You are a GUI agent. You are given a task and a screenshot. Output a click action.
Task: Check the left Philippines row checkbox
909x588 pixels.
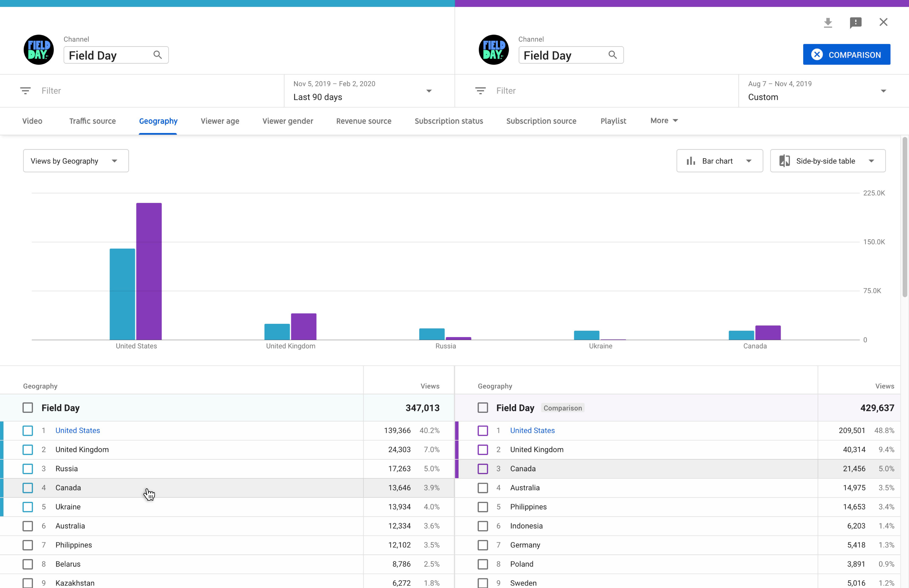(x=27, y=545)
